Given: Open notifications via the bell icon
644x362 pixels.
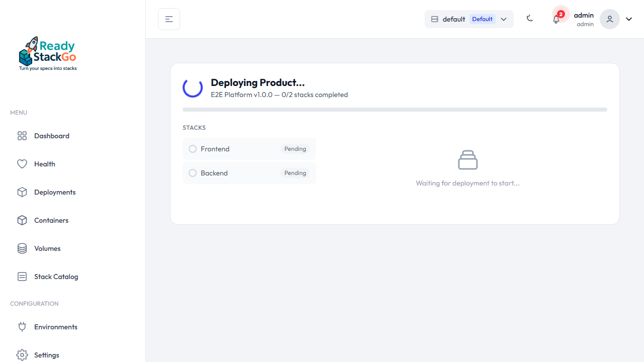Looking at the screenshot, I should (x=556, y=19).
